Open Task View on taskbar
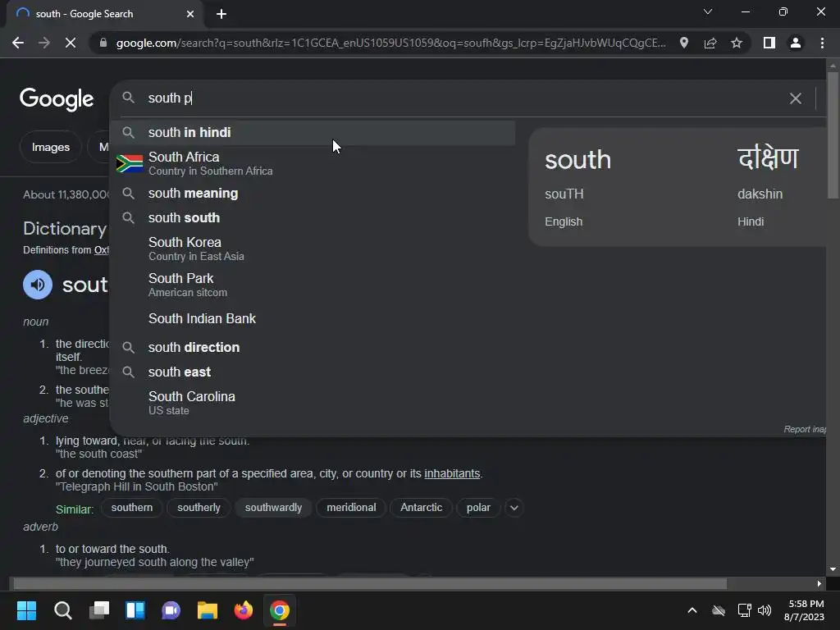840x630 pixels. click(x=99, y=610)
